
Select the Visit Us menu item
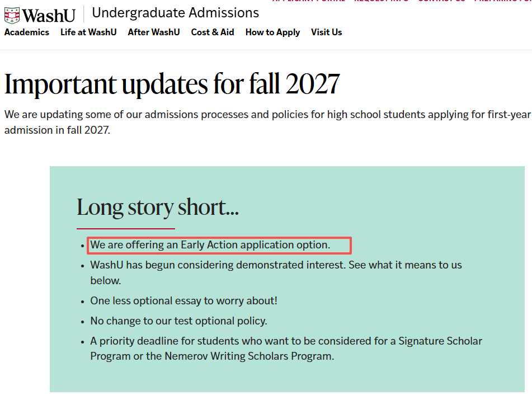pos(326,32)
